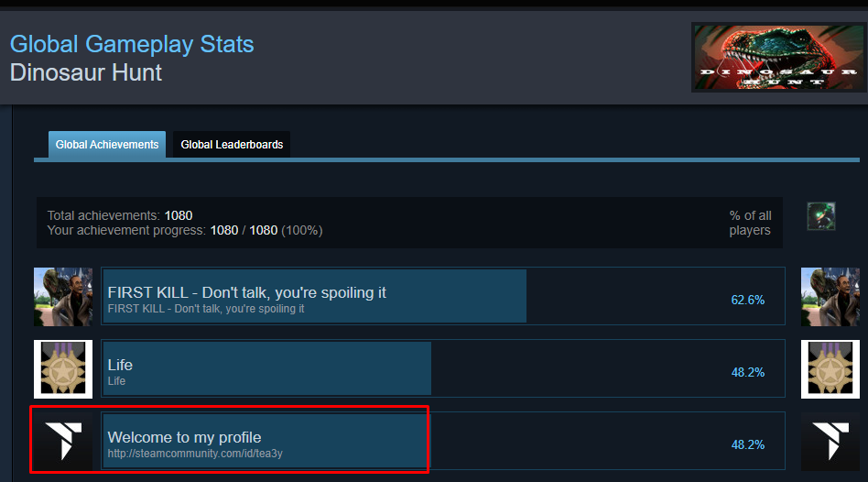Open the Global Leaderboards tab
Screen dimensions: 868x482
232,145
